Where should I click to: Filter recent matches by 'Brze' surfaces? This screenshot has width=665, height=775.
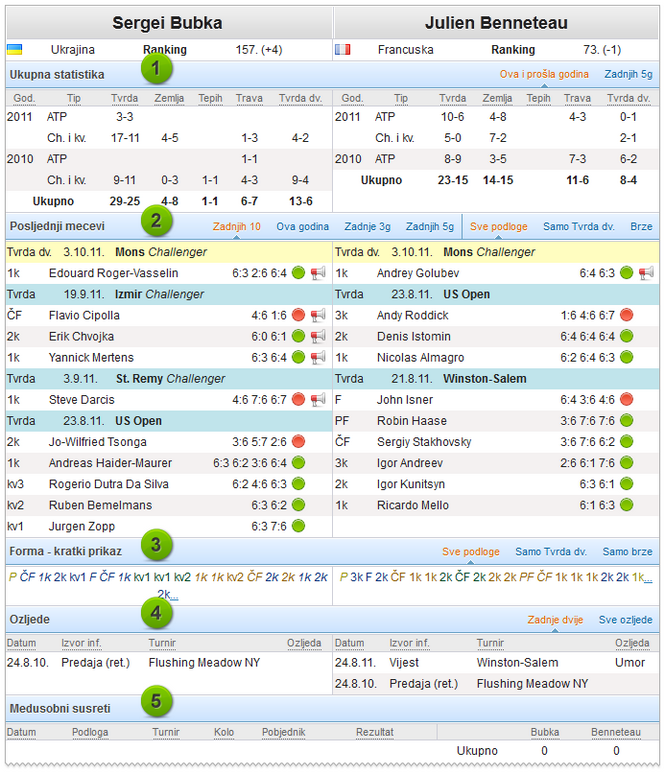tap(641, 226)
